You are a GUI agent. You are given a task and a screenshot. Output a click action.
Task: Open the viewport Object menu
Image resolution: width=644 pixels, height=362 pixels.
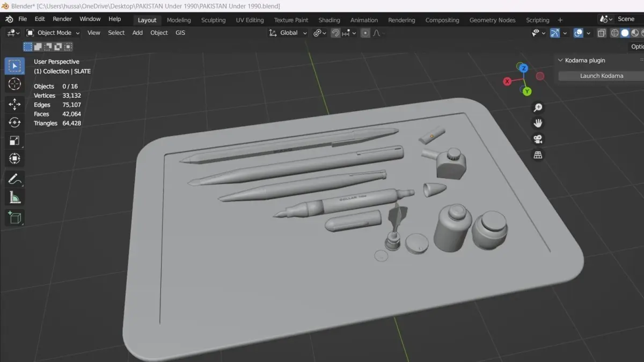tap(159, 33)
